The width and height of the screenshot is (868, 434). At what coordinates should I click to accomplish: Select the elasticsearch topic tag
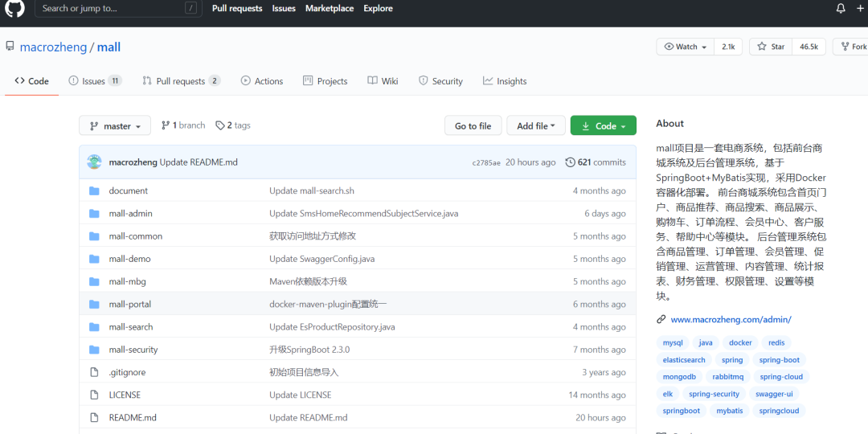684,360
